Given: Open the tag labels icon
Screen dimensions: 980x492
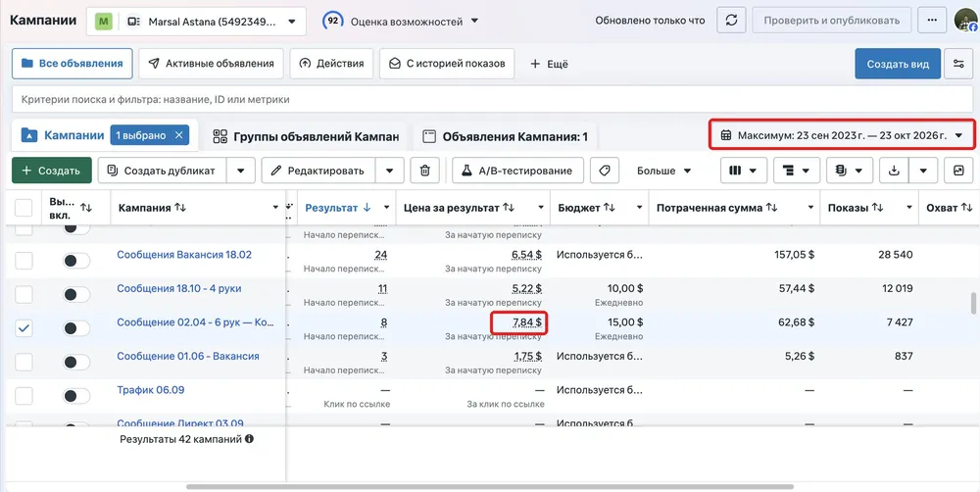Looking at the screenshot, I should coord(605,170).
